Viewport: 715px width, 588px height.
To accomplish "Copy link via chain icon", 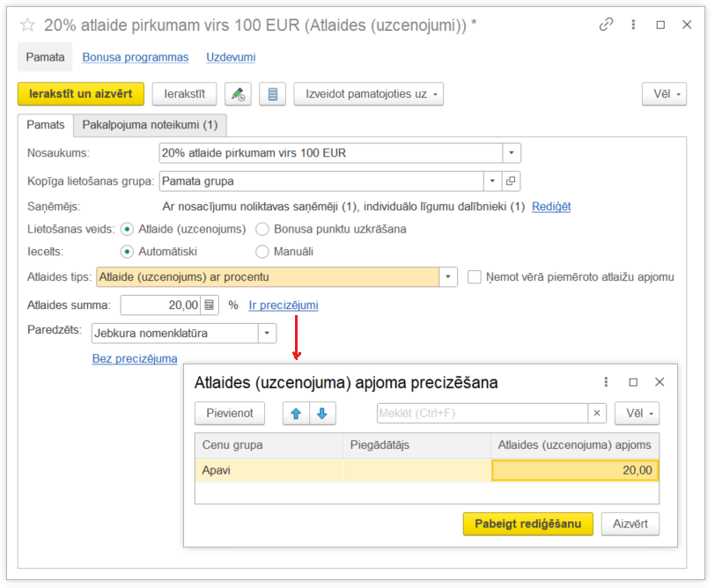I will coord(606,25).
